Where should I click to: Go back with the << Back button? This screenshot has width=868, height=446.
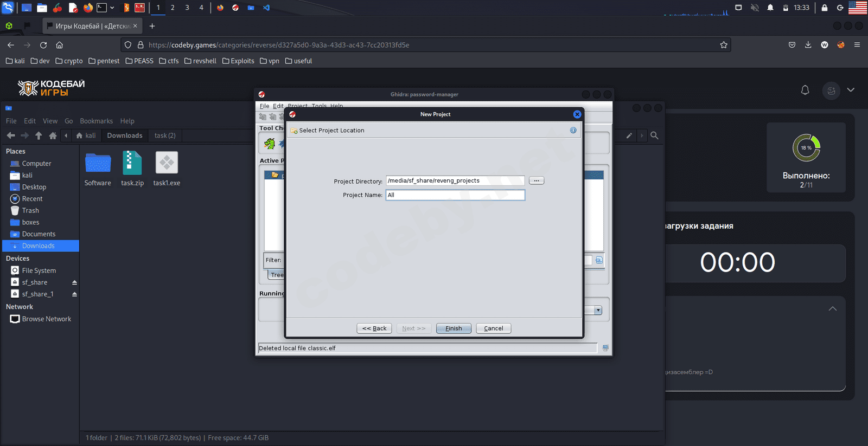(x=374, y=328)
